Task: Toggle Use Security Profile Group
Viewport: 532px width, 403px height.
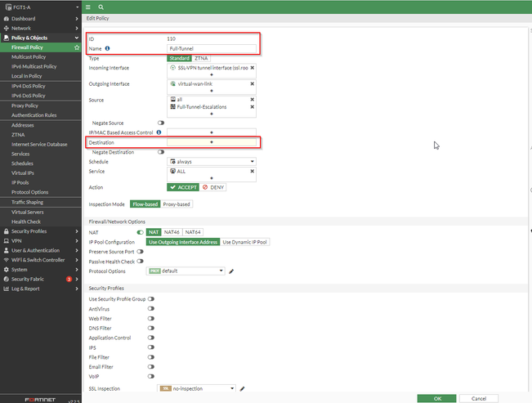Action: (151, 299)
